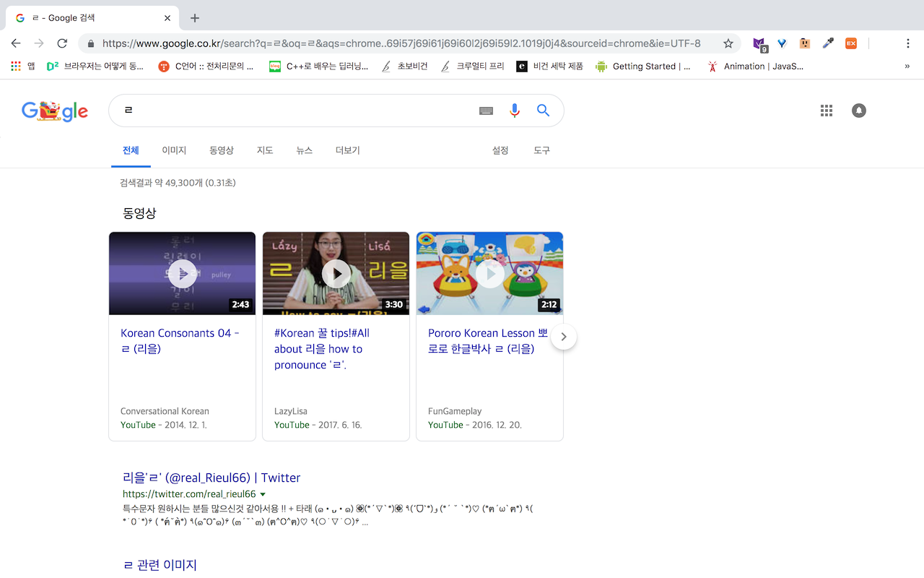Open the 리을'ㄹ' Twitter result link
The height and width of the screenshot is (578, 924).
212,478
